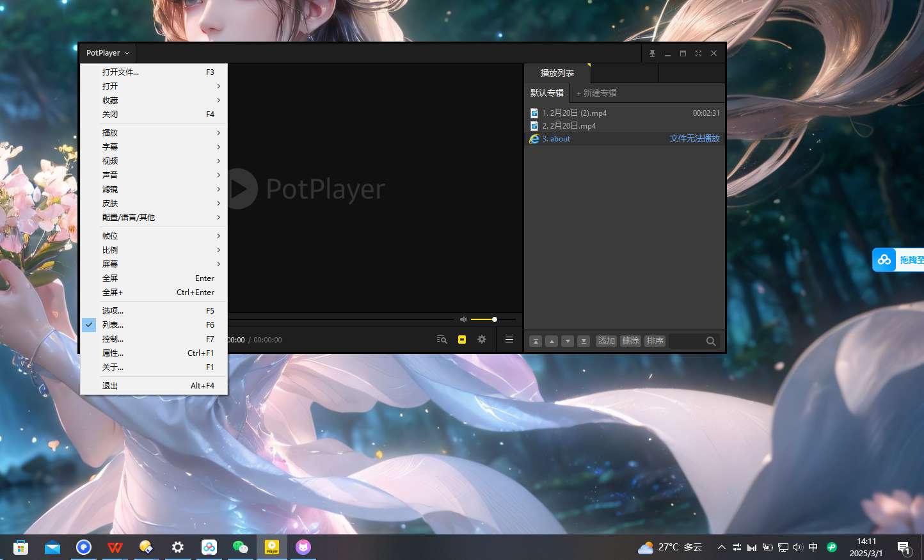Open the PotPlayer main menu dropdown

point(108,53)
